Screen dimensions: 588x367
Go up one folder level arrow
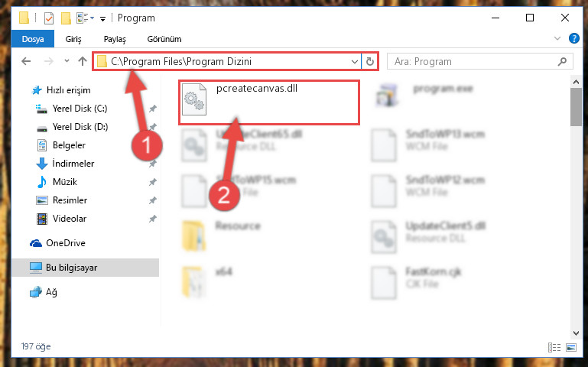click(x=83, y=61)
